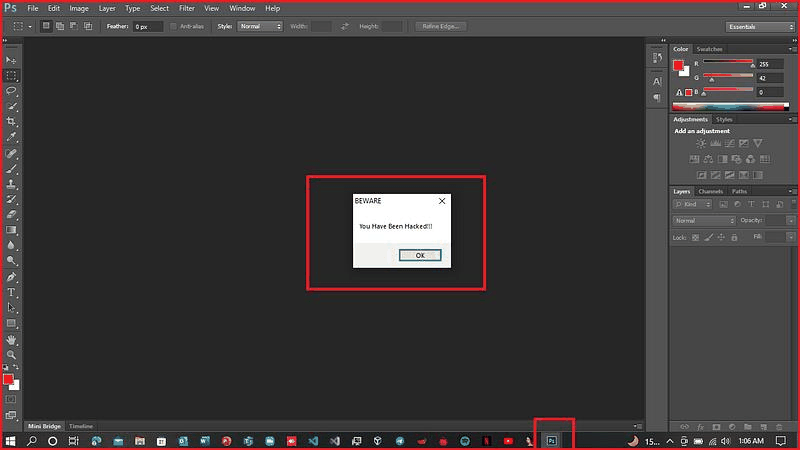Toggle Quick Mask mode
Screen dimensions: 800x450
click(x=11, y=399)
